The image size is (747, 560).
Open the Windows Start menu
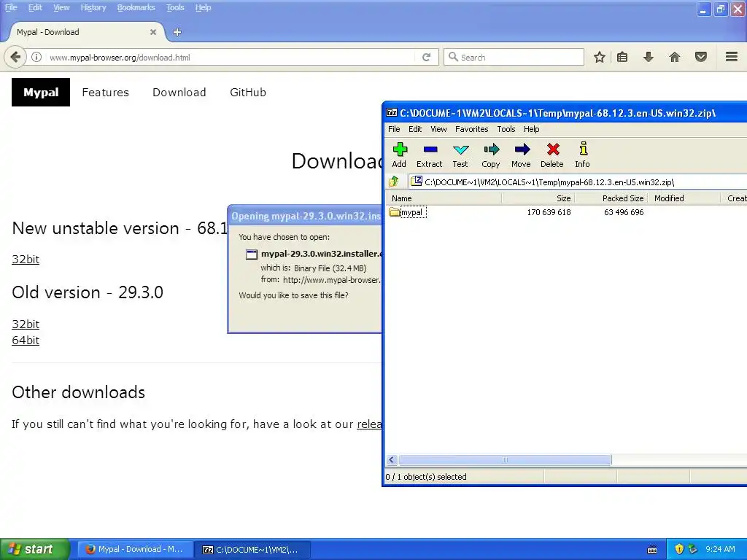[x=35, y=549]
